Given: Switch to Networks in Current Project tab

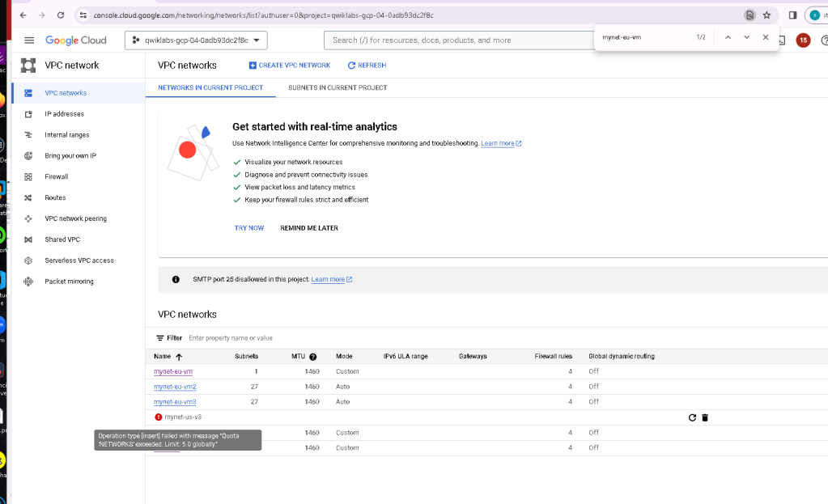Looking at the screenshot, I should pyautogui.click(x=210, y=87).
